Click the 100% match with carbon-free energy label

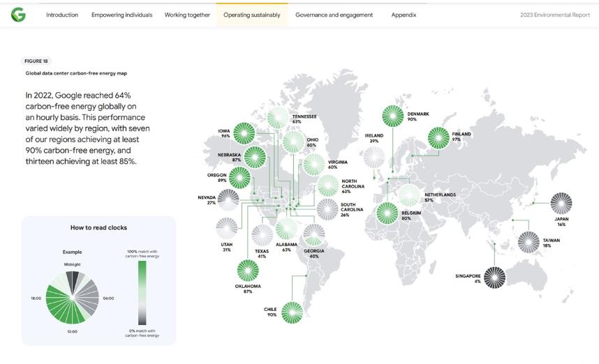point(142,254)
